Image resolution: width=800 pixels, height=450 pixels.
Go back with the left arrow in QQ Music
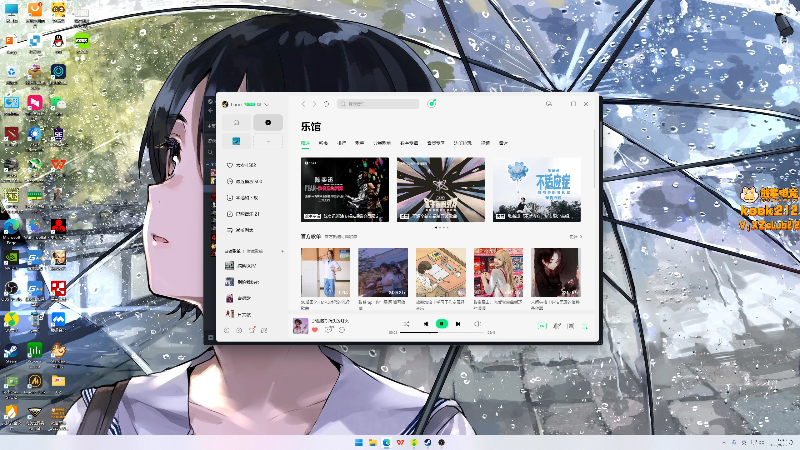click(x=304, y=104)
